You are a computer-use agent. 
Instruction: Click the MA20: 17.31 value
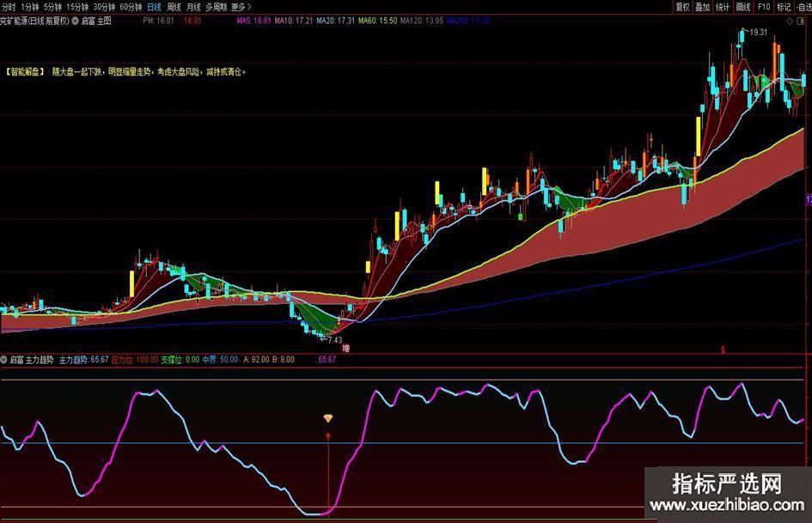(336, 21)
